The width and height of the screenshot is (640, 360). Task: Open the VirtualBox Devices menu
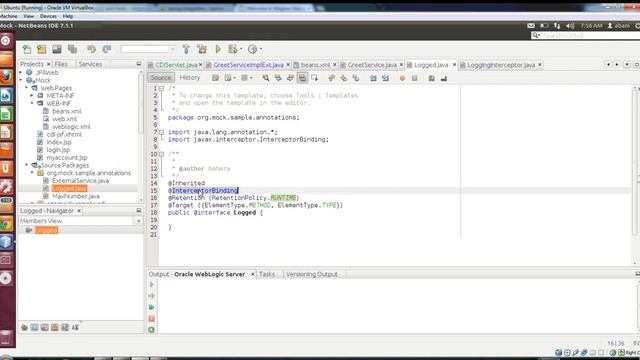pos(48,16)
